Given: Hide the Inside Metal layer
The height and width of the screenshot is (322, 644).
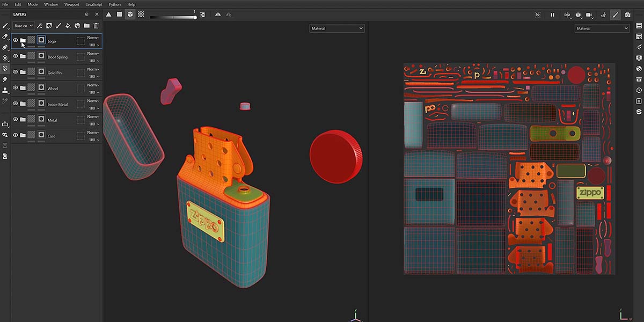Looking at the screenshot, I should click(x=16, y=104).
